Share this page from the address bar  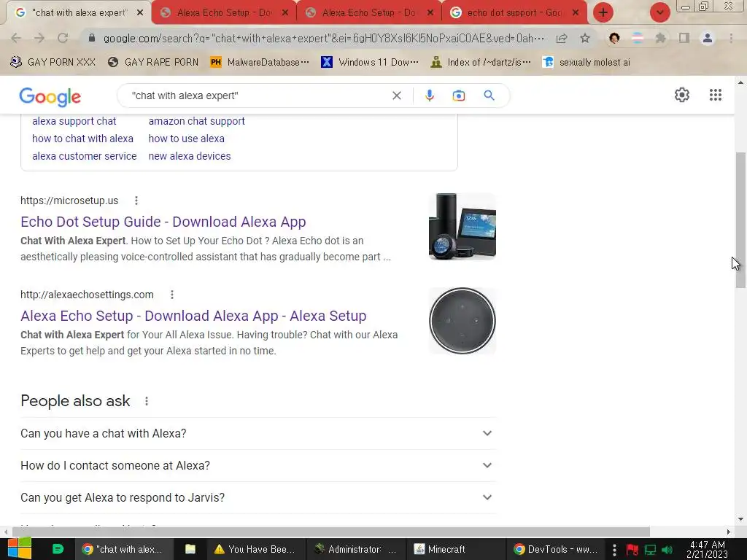pos(562,38)
